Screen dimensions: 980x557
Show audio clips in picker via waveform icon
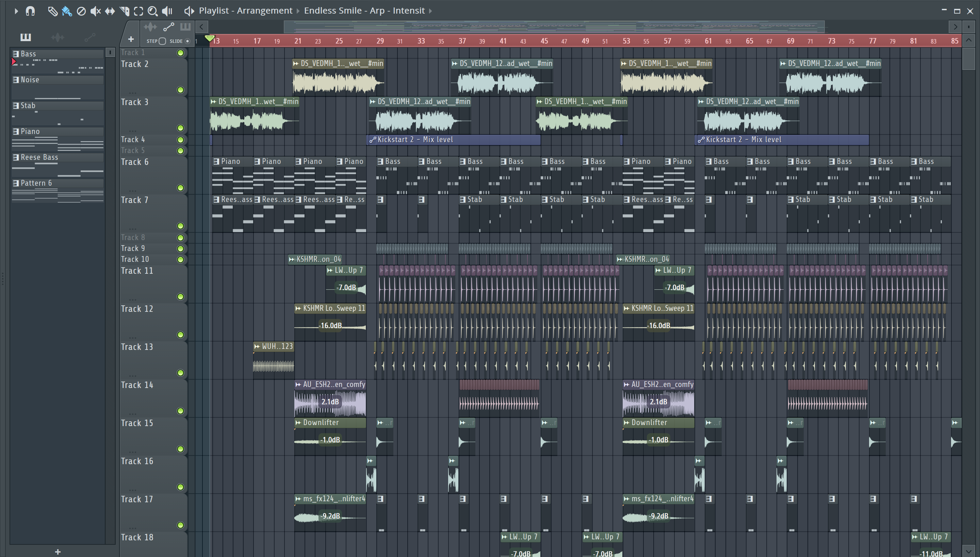point(58,37)
